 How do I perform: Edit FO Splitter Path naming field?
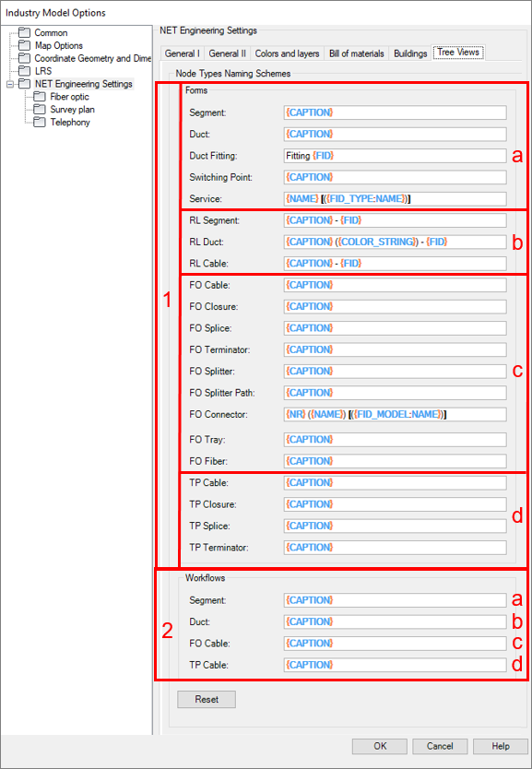point(395,394)
